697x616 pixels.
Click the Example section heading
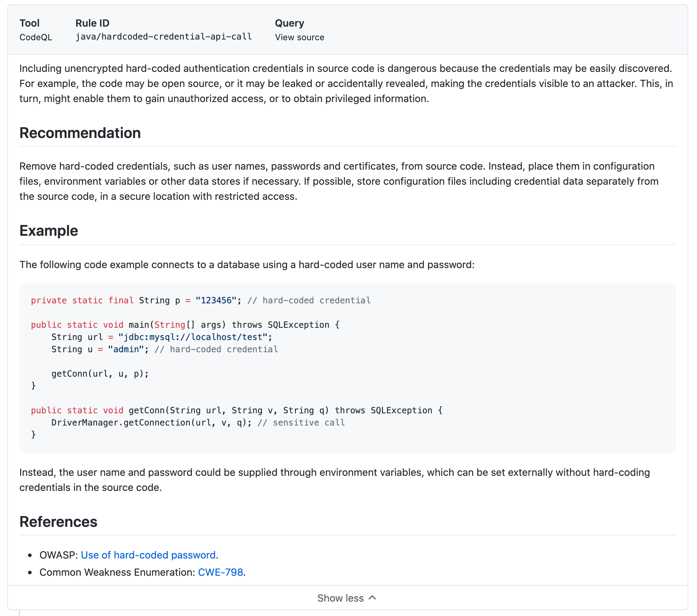(49, 231)
